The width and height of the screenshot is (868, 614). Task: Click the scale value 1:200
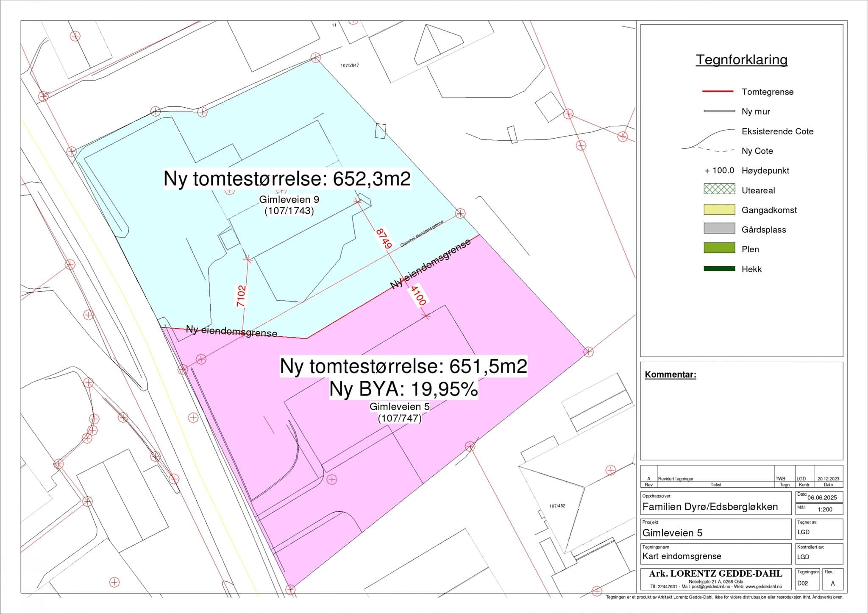click(825, 510)
